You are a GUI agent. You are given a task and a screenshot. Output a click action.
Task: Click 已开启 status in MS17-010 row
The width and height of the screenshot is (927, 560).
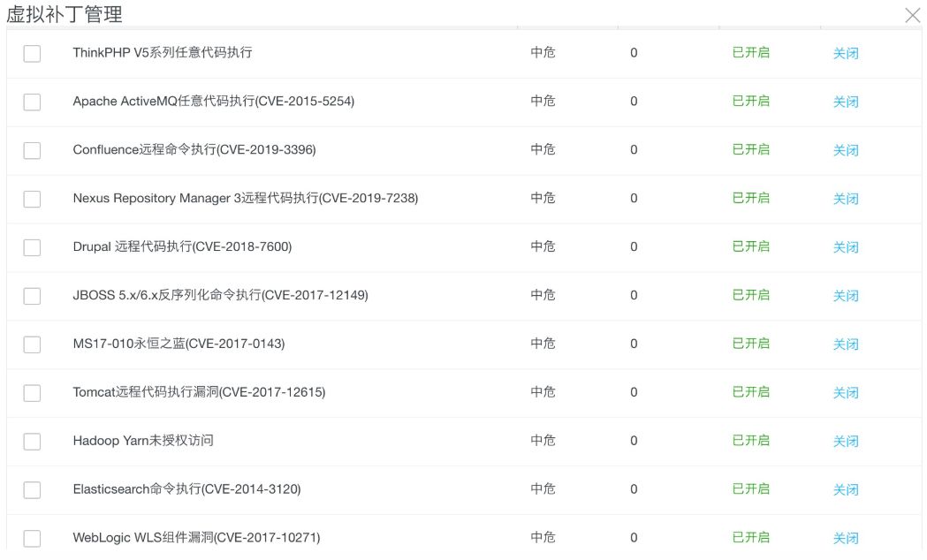(x=751, y=344)
